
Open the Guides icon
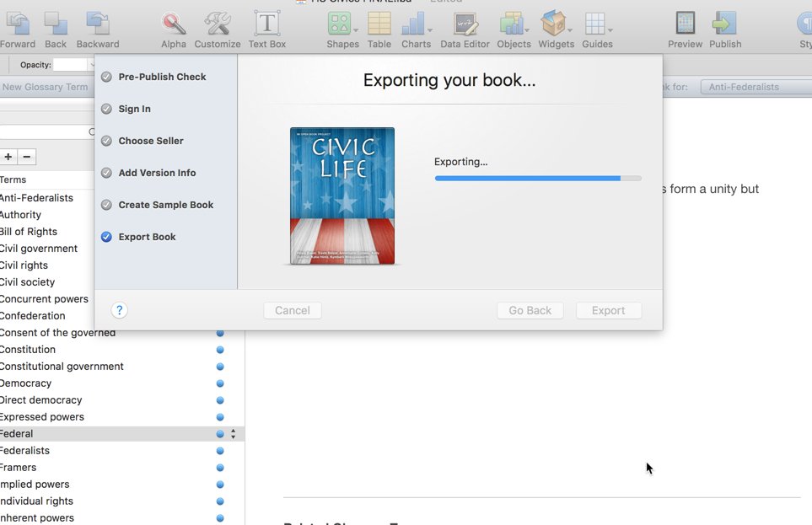(594, 24)
